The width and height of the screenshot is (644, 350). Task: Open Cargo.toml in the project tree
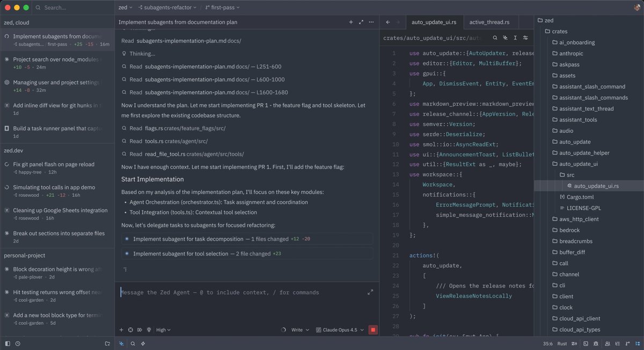pos(589,197)
